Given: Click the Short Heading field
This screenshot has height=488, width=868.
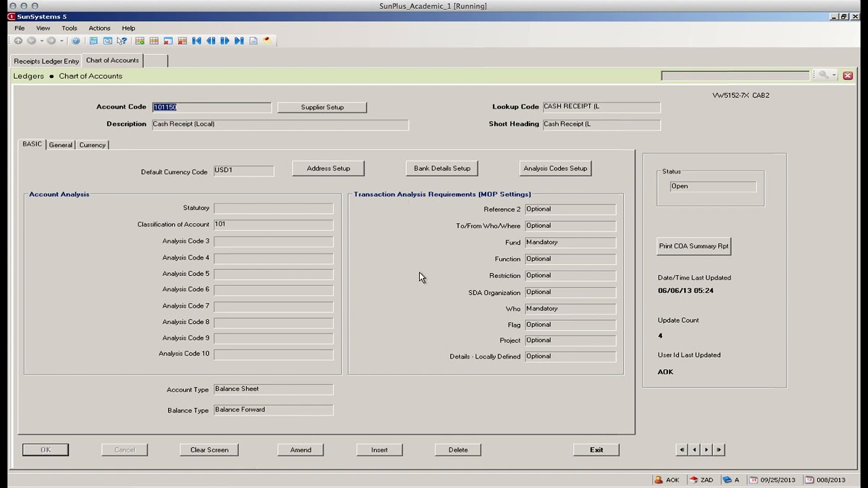Looking at the screenshot, I should pyautogui.click(x=601, y=124).
